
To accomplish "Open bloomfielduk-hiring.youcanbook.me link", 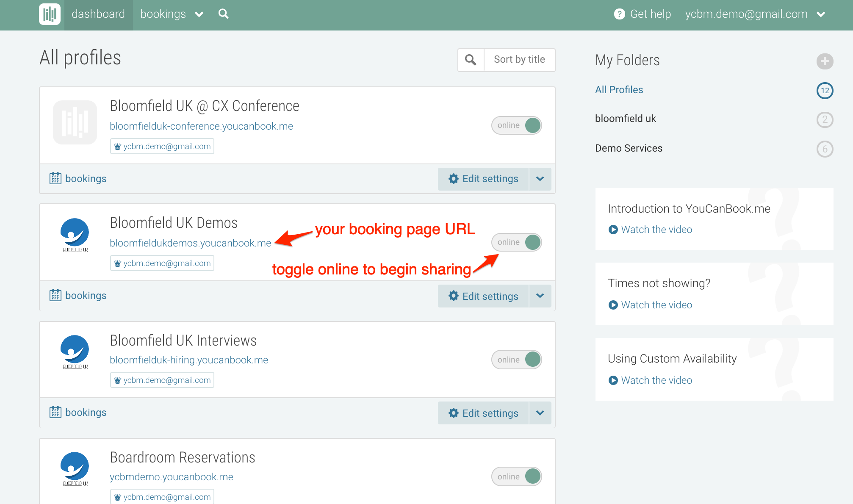I will (189, 360).
